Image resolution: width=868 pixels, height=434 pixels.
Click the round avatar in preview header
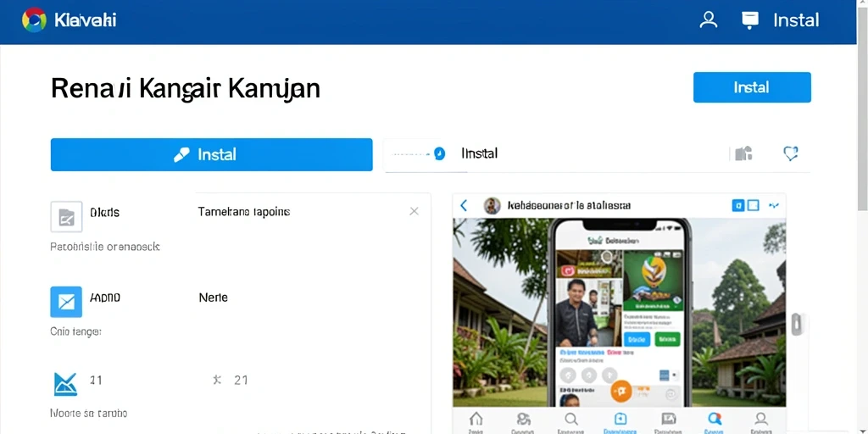492,206
